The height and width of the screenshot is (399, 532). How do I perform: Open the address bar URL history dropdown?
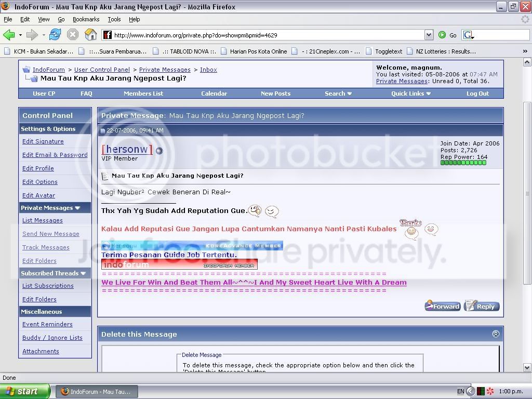pyautogui.click(x=429, y=35)
